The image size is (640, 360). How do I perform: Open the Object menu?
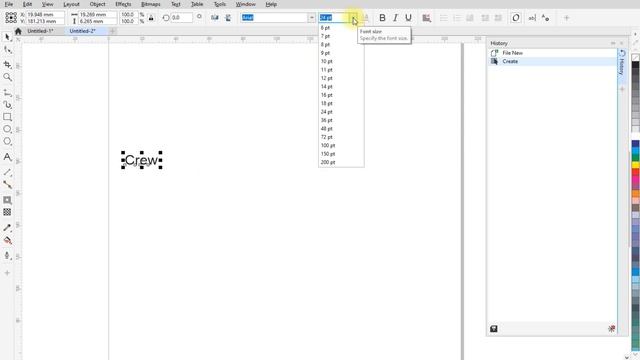(x=97, y=4)
